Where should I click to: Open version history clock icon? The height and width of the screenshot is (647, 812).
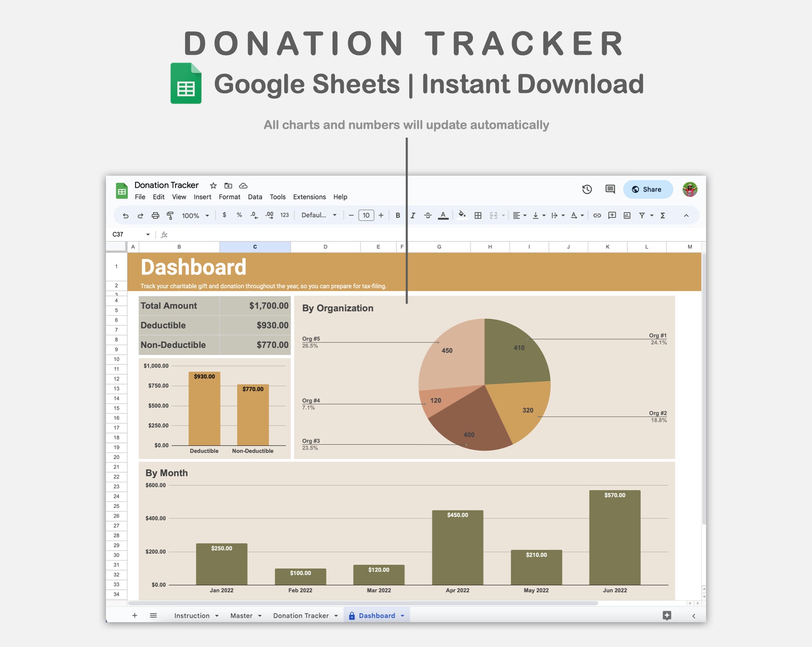pyautogui.click(x=587, y=189)
